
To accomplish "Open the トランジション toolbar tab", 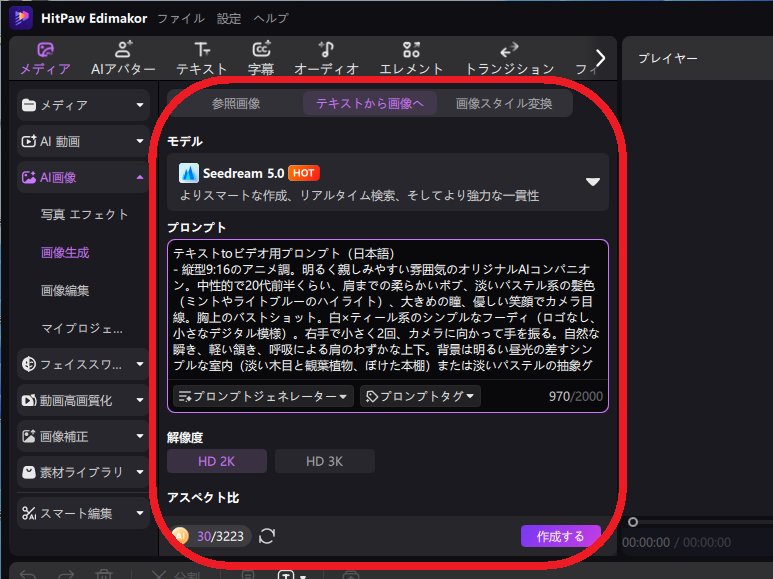I will (509, 58).
